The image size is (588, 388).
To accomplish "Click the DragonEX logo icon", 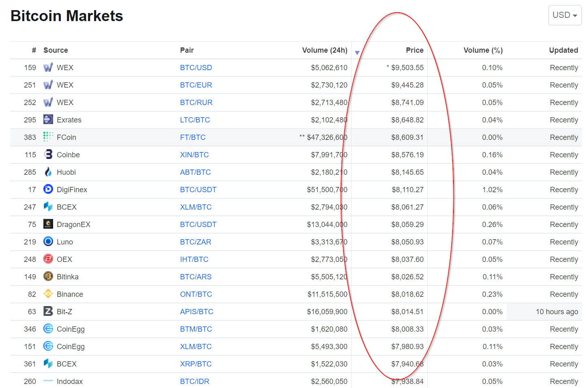I will click(x=48, y=224).
